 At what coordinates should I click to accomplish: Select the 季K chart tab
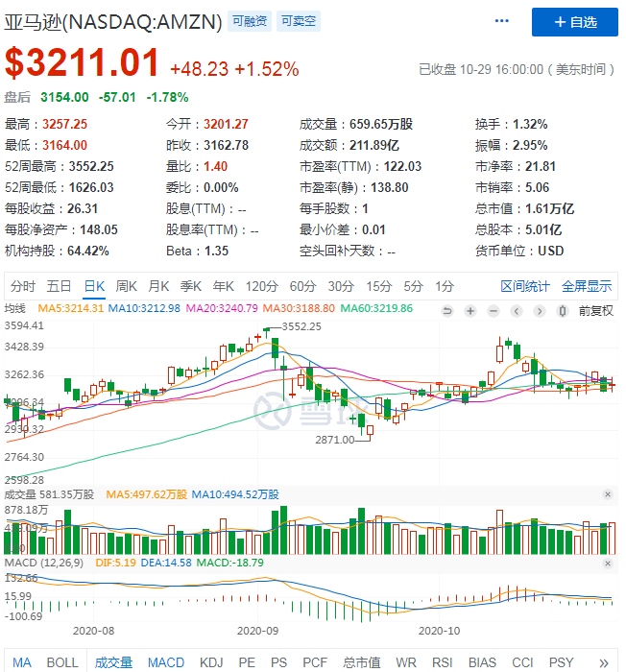pos(190,286)
